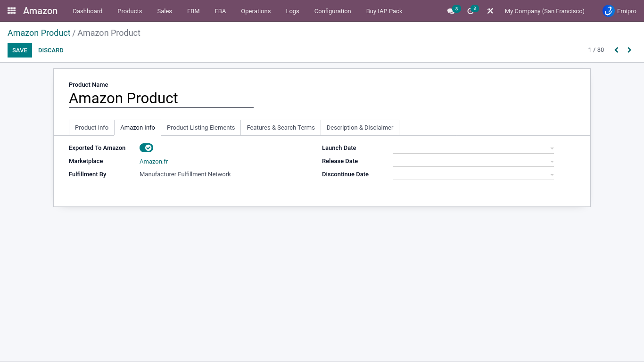Click the Product Name input field
The height and width of the screenshot is (362, 644).
click(x=161, y=98)
